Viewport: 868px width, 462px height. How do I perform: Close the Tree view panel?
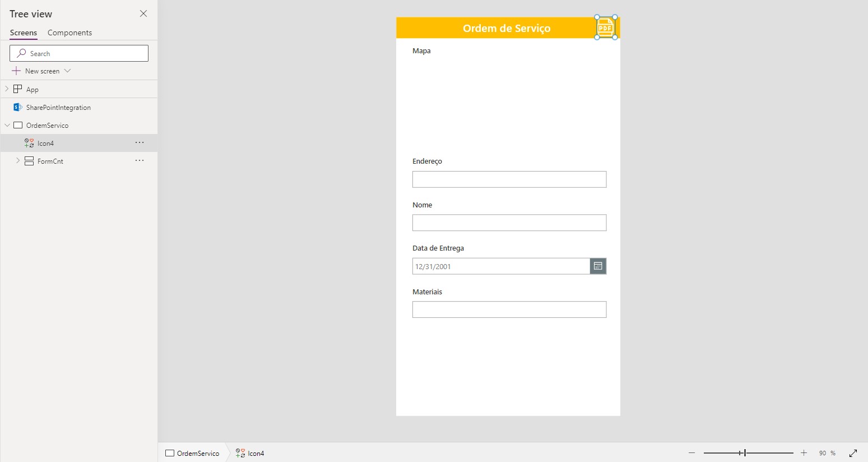point(143,13)
